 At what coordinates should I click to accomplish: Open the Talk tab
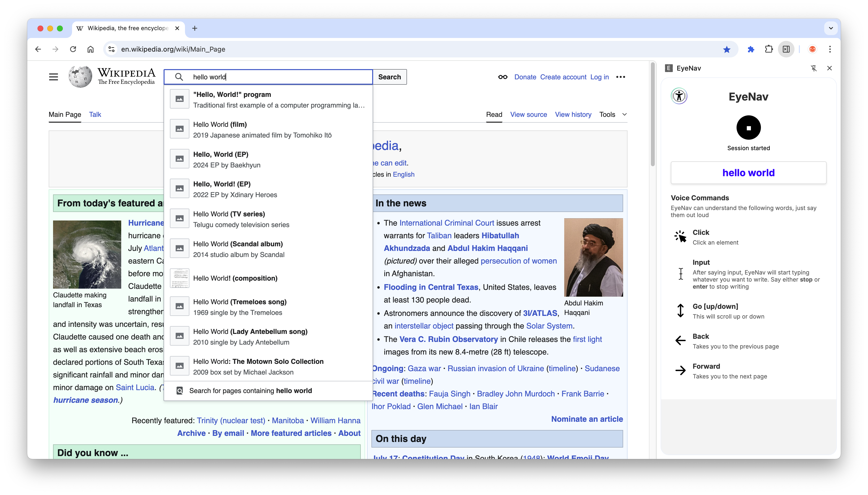pos(95,115)
